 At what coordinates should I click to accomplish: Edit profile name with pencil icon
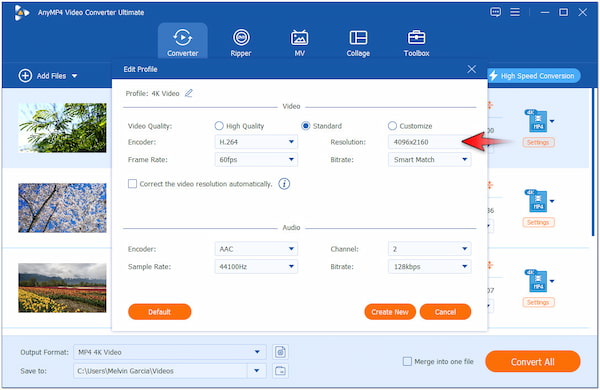(189, 93)
